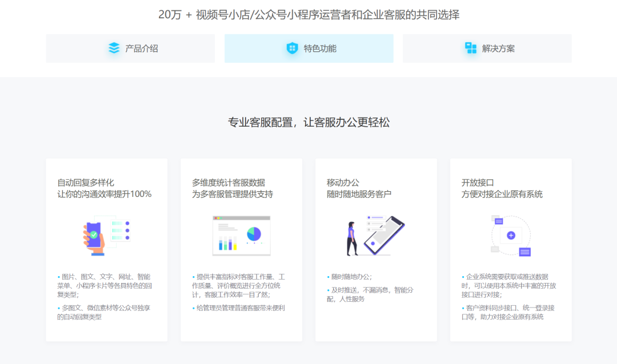Click the 给管理员管理普通客服带来便利 bullet

[x=240, y=308]
